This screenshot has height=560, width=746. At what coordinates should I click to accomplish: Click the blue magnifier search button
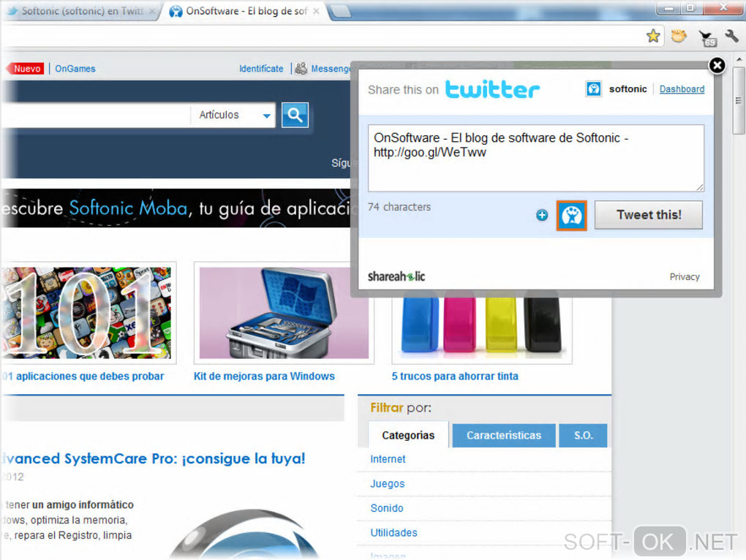(295, 115)
